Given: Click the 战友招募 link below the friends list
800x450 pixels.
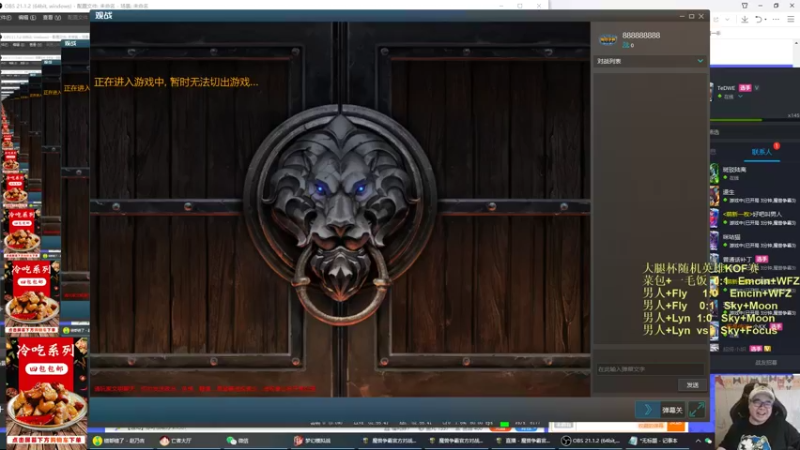Looking at the screenshot, I should point(766,363).
